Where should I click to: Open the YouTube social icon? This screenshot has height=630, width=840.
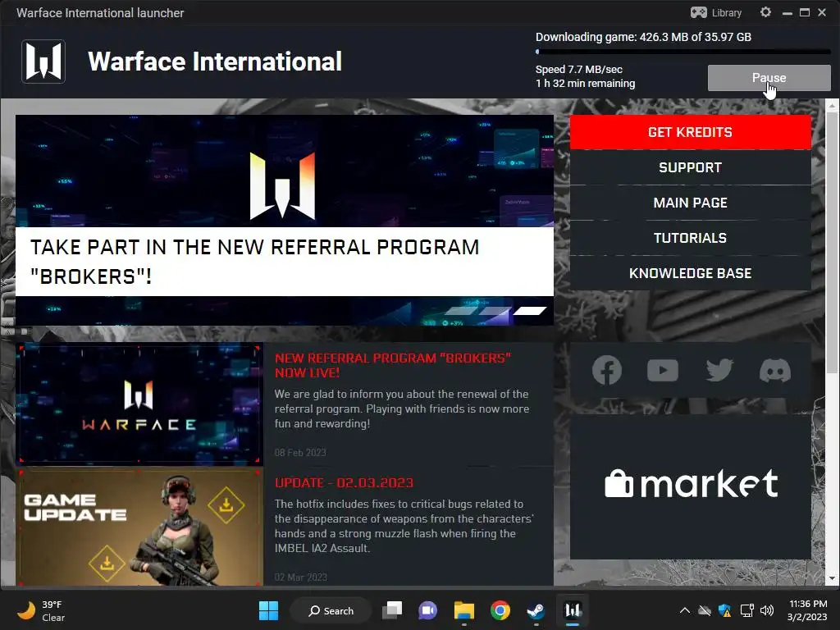coord(663,370)
